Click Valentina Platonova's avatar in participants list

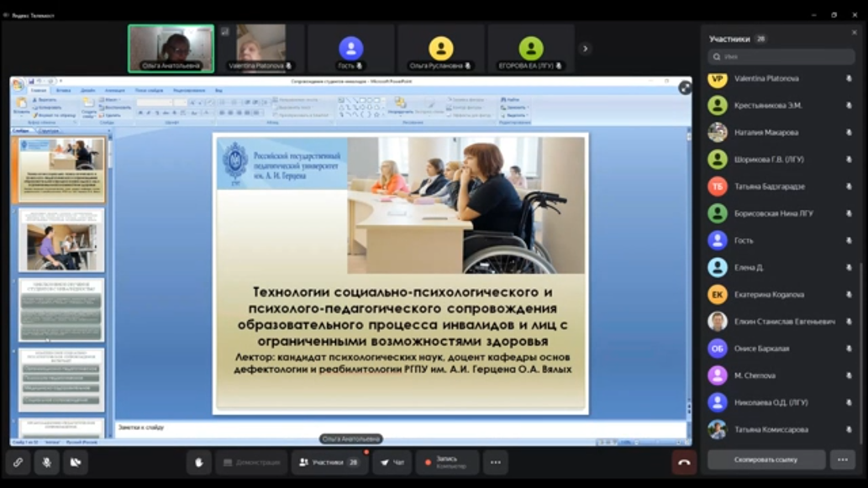click(717, 79)
